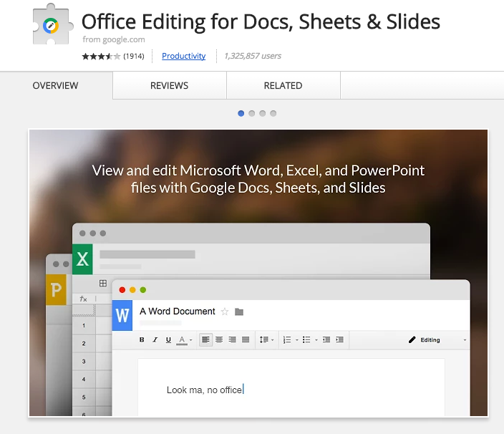Click the blue Word W icon
The height and width of the screenshot is (434, 504).
point(122,315)
